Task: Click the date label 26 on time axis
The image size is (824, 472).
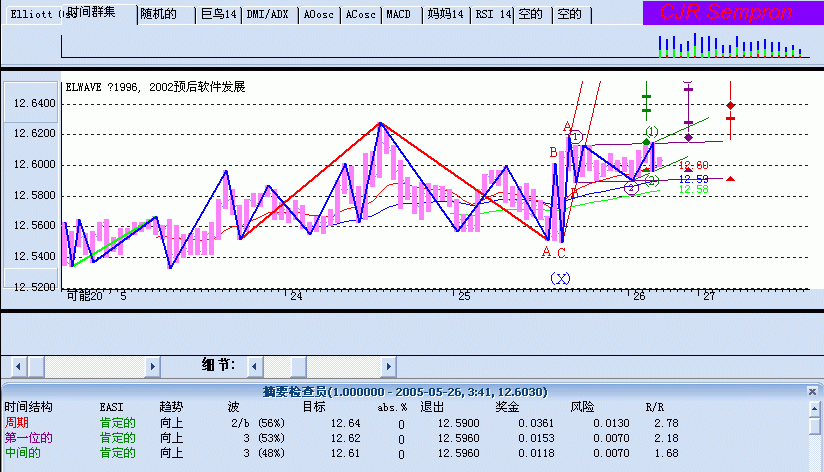Action: point(639,296)
